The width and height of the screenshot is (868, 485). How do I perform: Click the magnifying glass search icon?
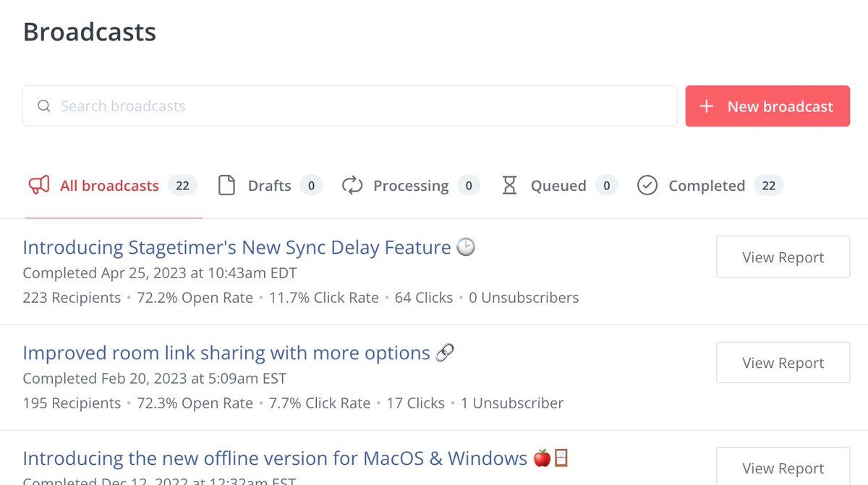[x=44, y=106]
